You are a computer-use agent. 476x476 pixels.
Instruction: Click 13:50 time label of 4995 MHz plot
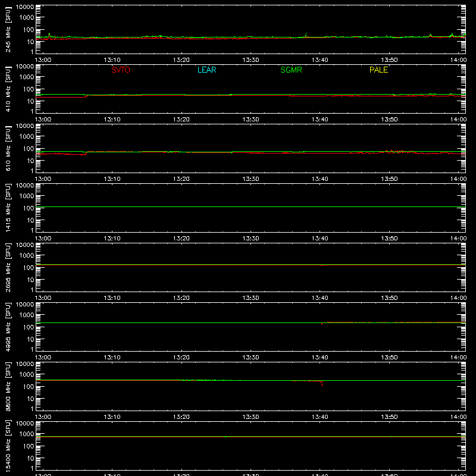[389, 358]
